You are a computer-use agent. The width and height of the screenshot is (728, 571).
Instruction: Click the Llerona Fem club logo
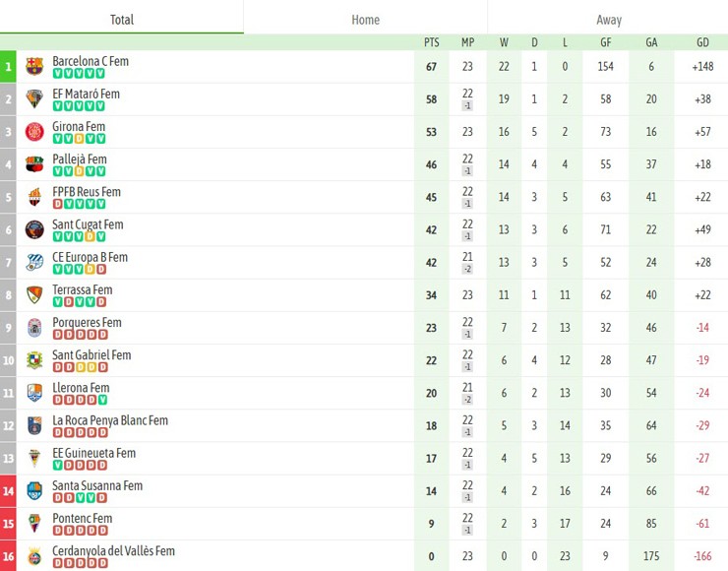(x=34, y=393)
